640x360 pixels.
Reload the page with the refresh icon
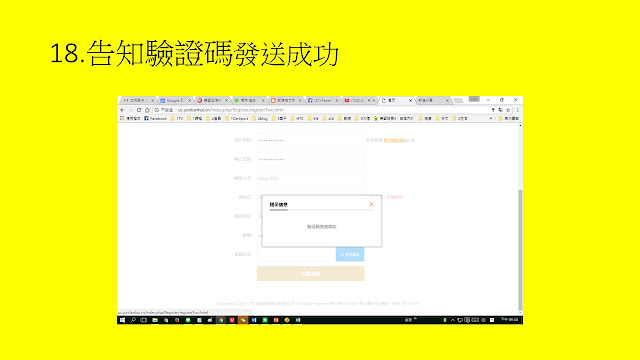(139, 110)
